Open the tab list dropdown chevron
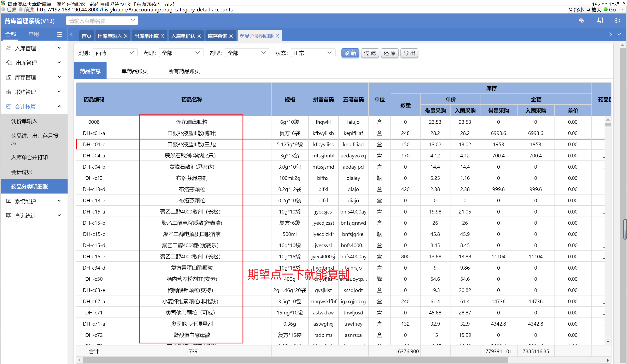 click(x=619, y=34)
